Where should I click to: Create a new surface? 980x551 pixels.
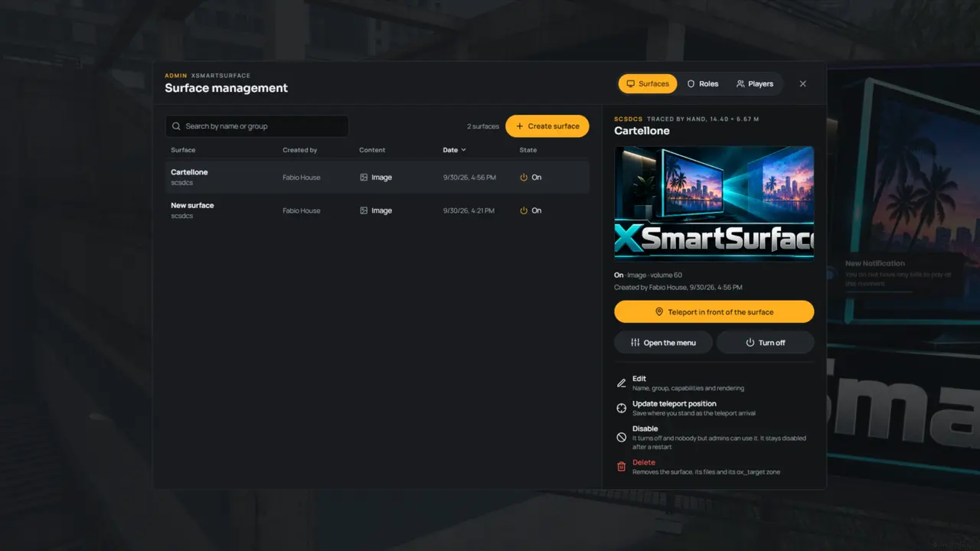pyautogui.click(x=547, y=126)
